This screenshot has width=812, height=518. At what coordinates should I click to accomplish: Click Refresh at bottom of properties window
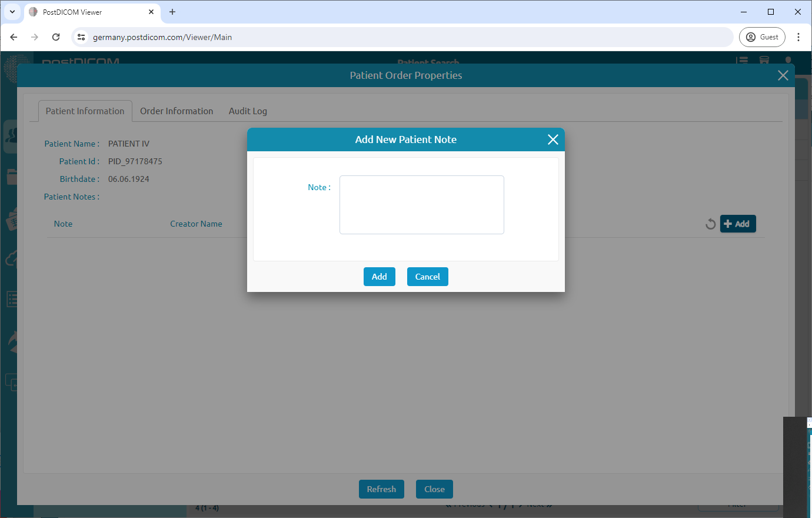[381, 489]
